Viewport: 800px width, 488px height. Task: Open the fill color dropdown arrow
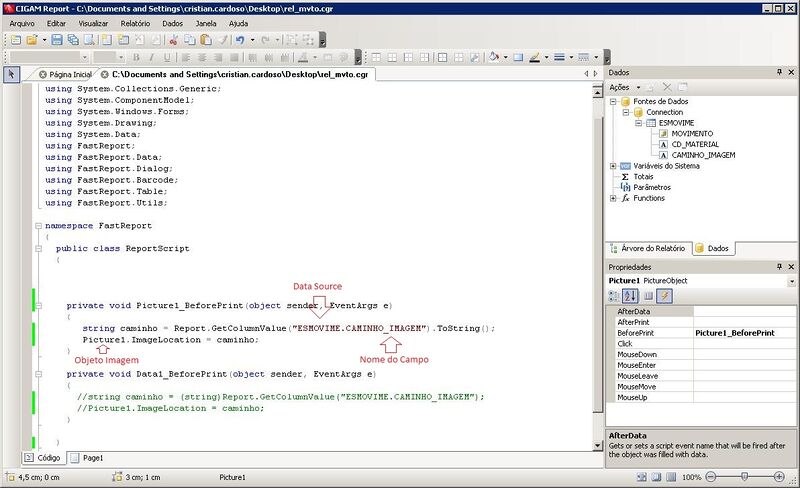[506, 57]
